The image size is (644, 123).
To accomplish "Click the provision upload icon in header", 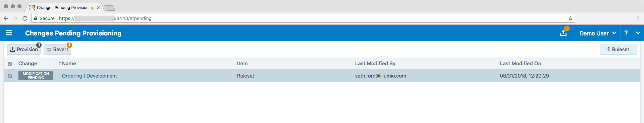I will tap(563, 33).
